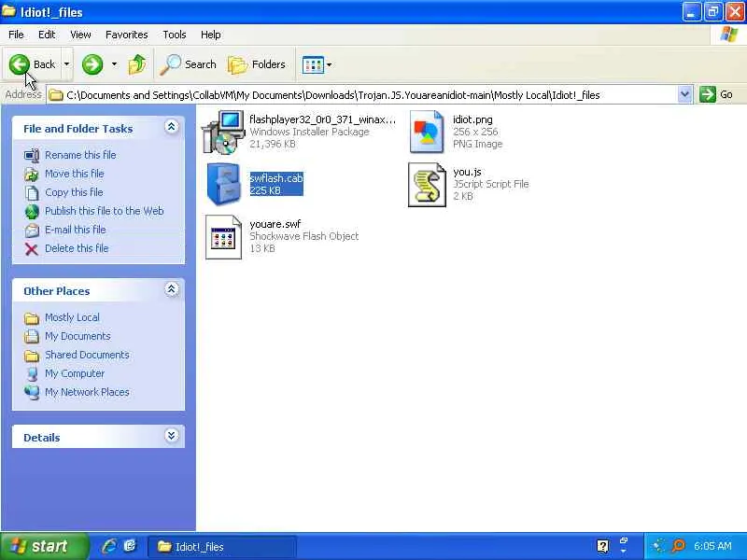Image resolution: width=747 pixels, height=560 pixels.
Task: Click the Go button
Action: coord(716,94)
